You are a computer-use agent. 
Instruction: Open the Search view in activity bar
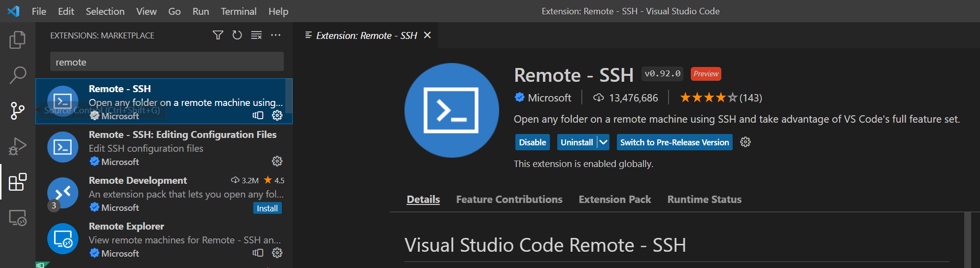[x=18, y=75]
